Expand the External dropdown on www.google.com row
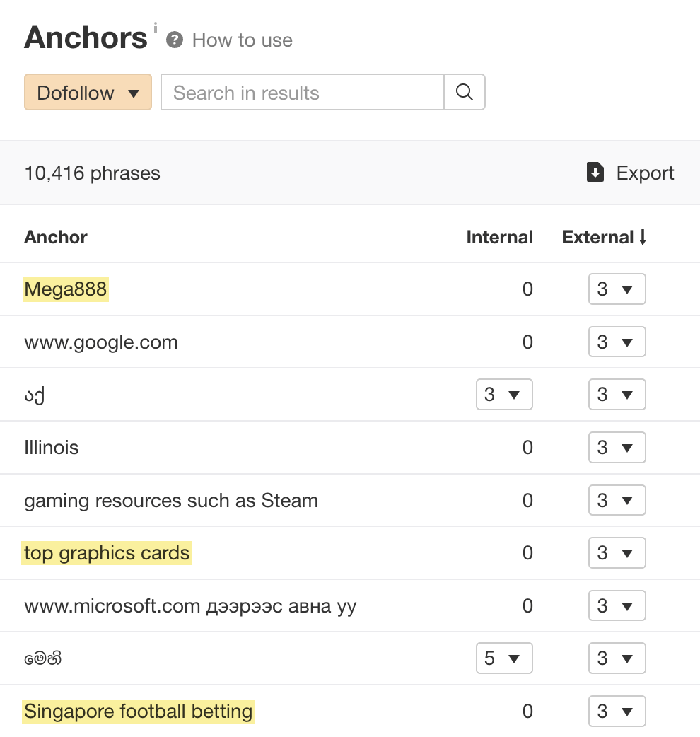The height and width of the screenshot is (737, 700). pyautogui.click(x=617, y=342)
